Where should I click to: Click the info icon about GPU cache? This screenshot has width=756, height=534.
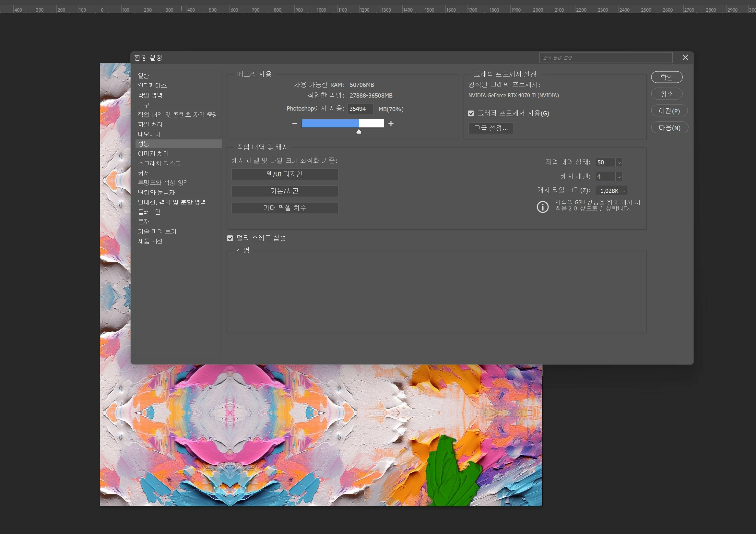(x=543, y=207)
